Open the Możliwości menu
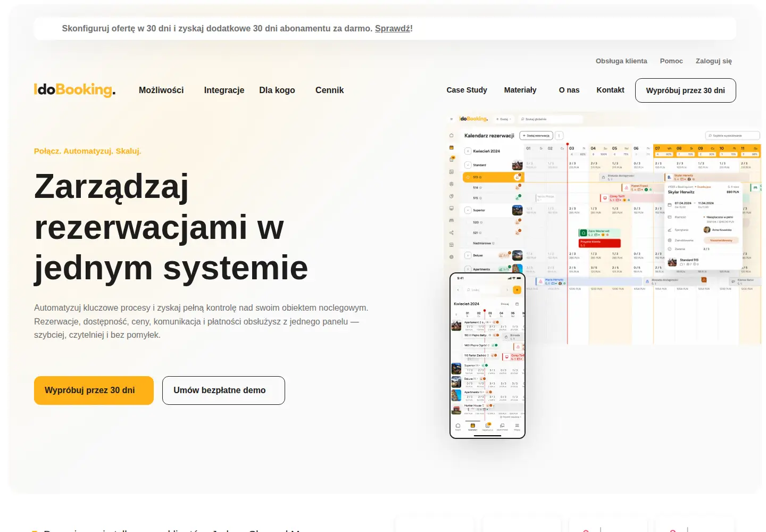 pyautogui.click(x=161, y=90)
